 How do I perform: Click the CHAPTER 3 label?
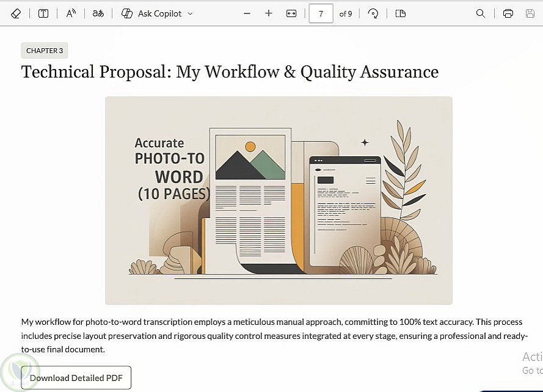coord(45,51)
